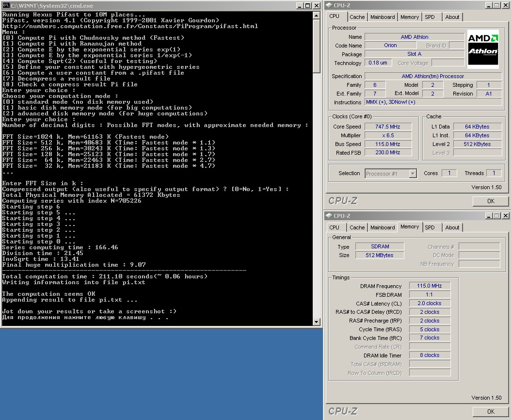511x420 pixels.
Task: Click OK in the upper CPU-Z window
Action: [491, 201]
